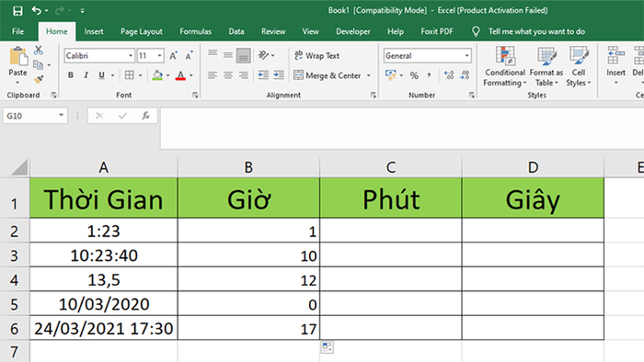Open the Borders icon in Font group

pos(130,75)
